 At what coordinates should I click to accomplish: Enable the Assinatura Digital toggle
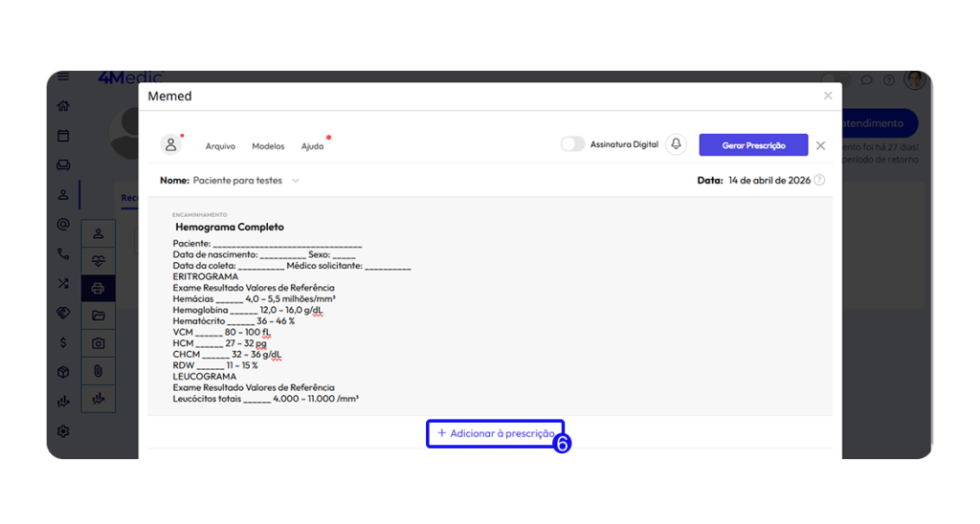coord(572,144)
